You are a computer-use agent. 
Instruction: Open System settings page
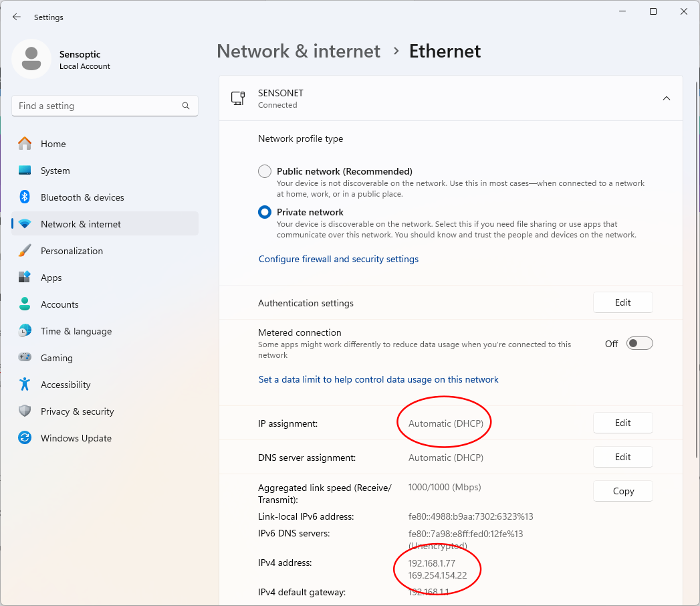(105, 171)
